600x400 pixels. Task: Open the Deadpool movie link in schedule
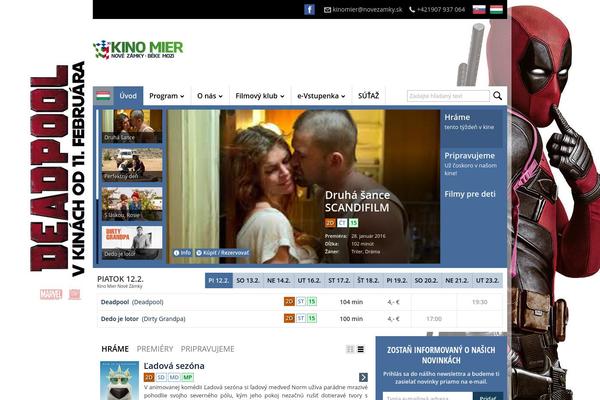(x=132, y=302)
